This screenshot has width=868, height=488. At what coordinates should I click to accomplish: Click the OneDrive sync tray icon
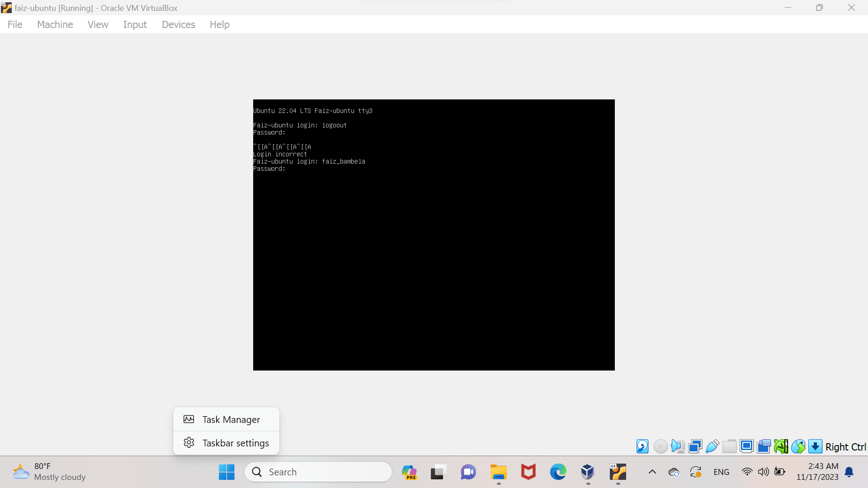click(674, 472)
